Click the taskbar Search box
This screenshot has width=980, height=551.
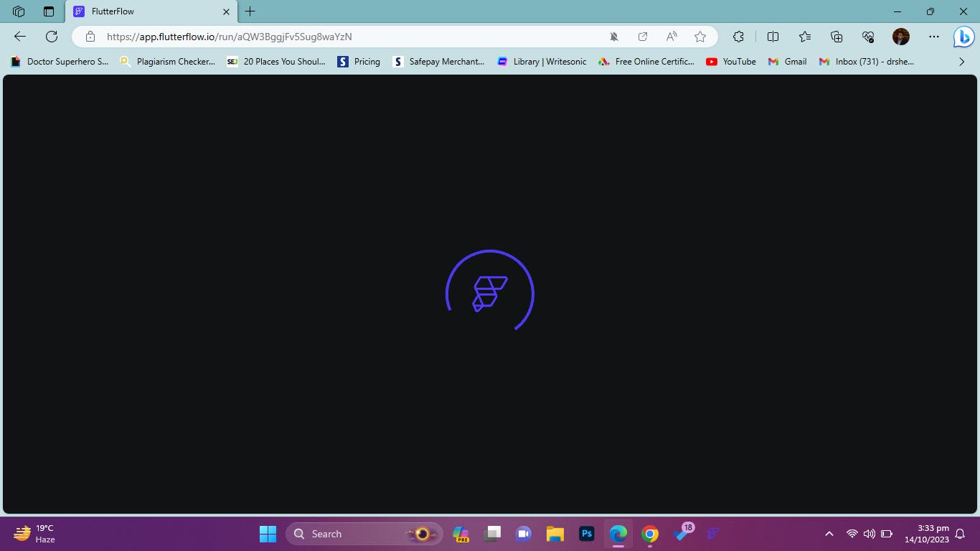point(364,534)
